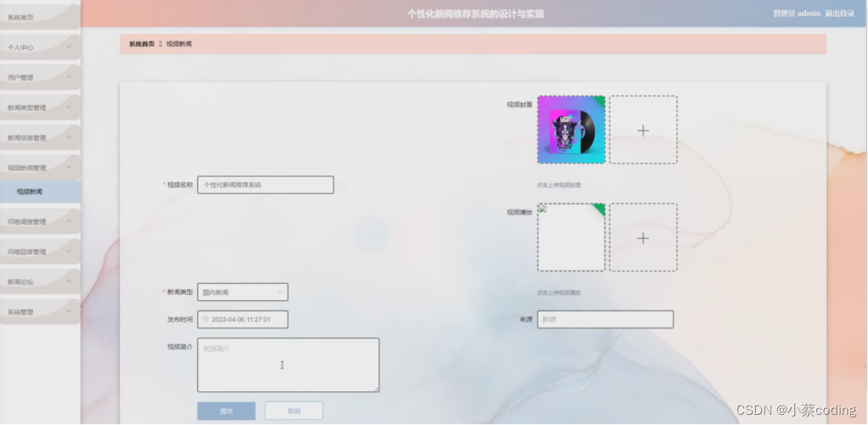Open the 新闻论坛 sidebar menu
The height and width of the screenshot is (425, 868).
coord(39,282)
